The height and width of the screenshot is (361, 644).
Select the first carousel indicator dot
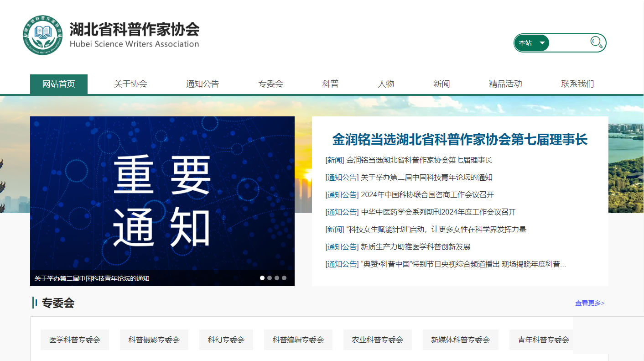click(262, 278)
